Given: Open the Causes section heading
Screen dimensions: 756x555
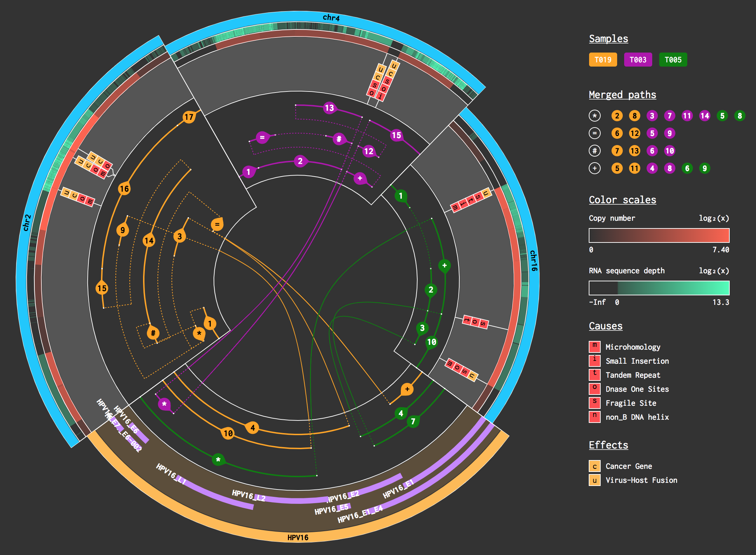Looking at the screenshot, I should [x=606, y=326].
